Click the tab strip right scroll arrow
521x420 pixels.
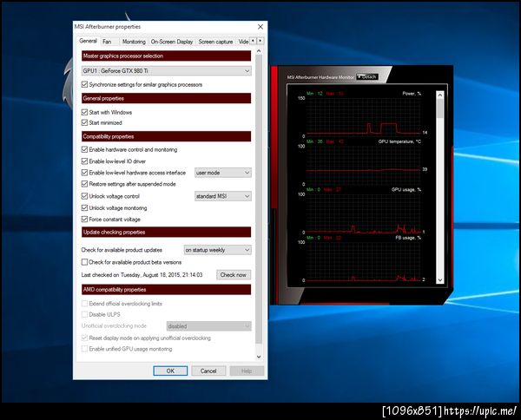coord(260,41)
